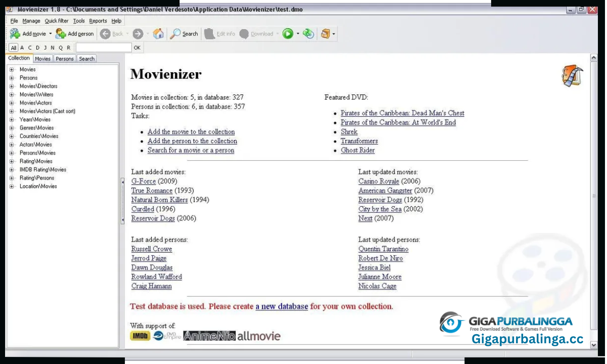The width and height of the screenshot is (607, 364).
Task: Click the 'a new database' link
Action: click(282, 306)
